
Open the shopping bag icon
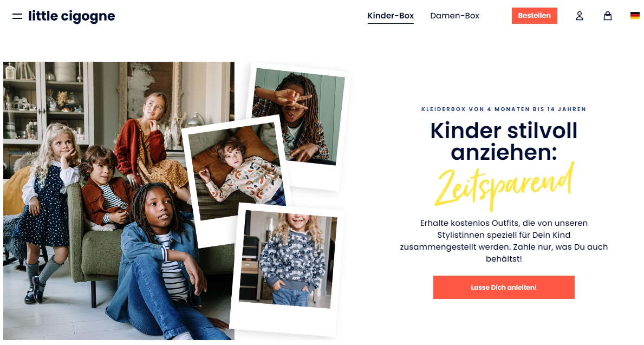pos(608,16)
